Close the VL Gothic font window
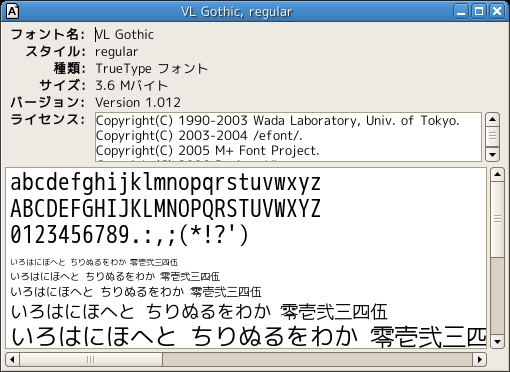The width and height of the screenshot is (510, 372). [x=497, y=12]
